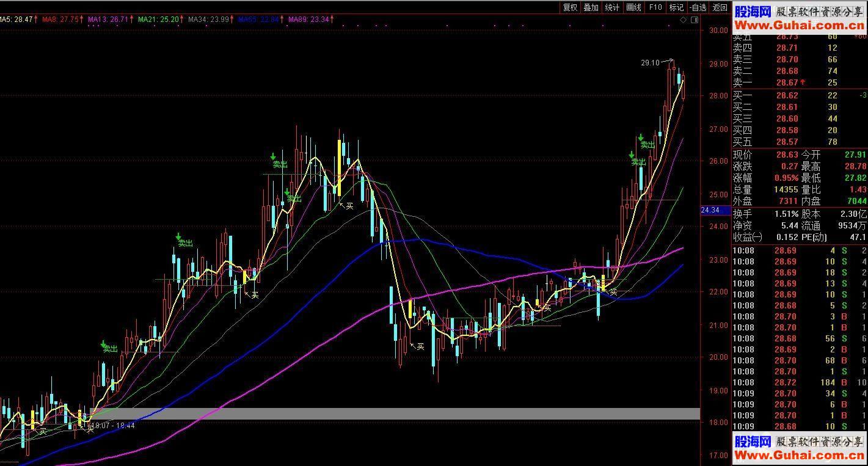Click the small panel toggle square icon
Screen dimensions: 868x466
pos(694,20)
